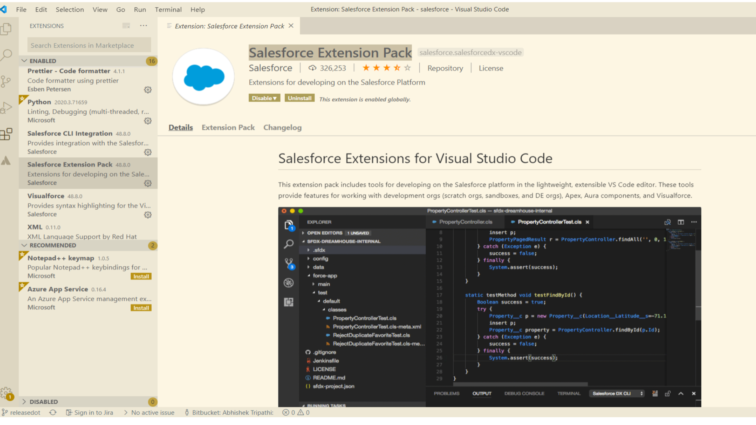Select the XML extension in the list
Screen dimensions: 756x425
[88, 232]
